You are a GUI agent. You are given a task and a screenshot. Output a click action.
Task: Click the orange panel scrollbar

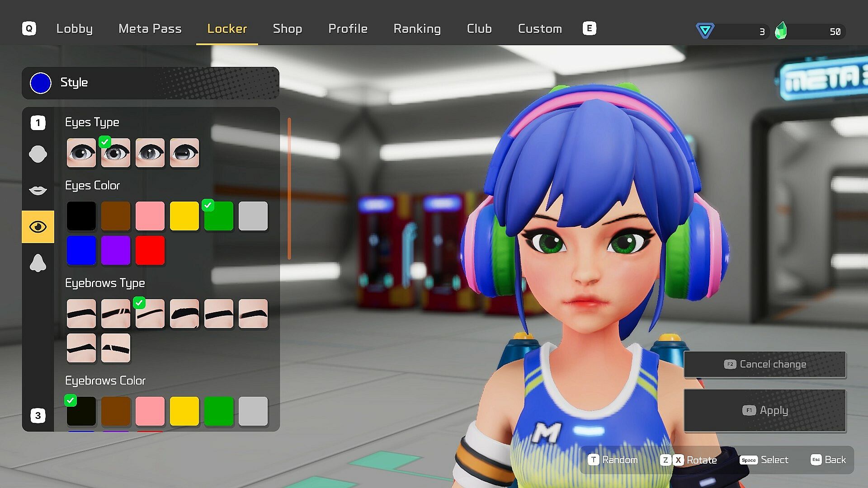[289, 188]
